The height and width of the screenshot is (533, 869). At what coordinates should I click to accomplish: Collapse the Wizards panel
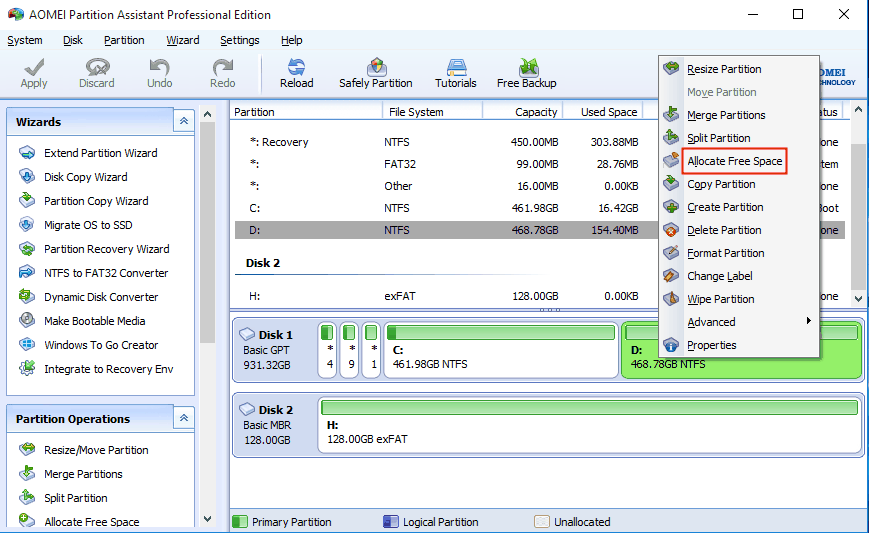coord(183,121)
